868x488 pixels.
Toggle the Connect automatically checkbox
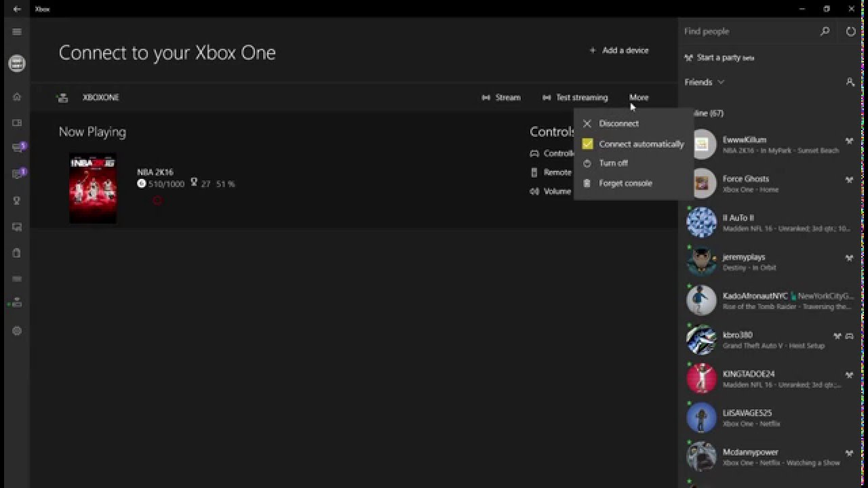click(587, 144)
